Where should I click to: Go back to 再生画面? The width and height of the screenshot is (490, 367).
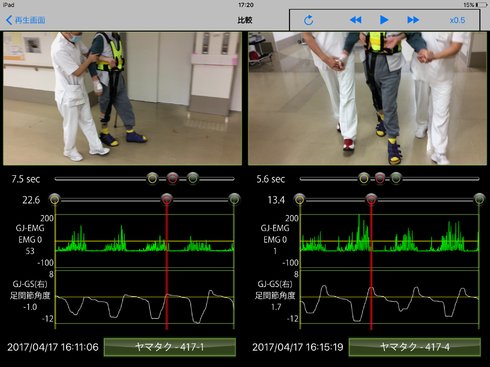click(26, 20)
